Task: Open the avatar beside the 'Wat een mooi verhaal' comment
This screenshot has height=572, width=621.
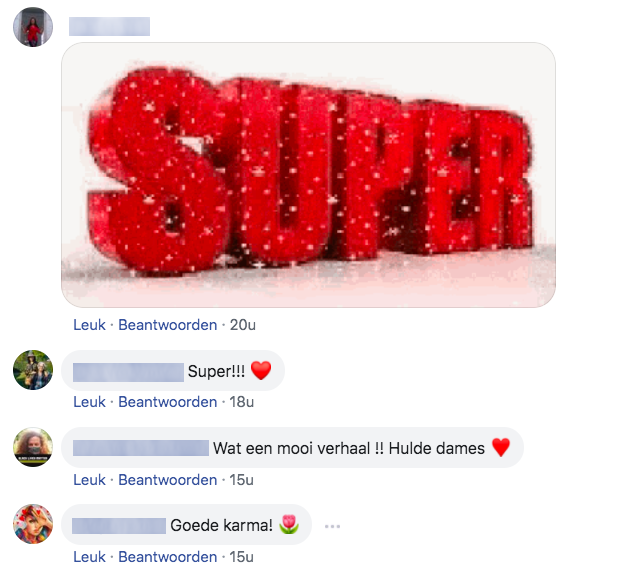Action: [33, 447]
